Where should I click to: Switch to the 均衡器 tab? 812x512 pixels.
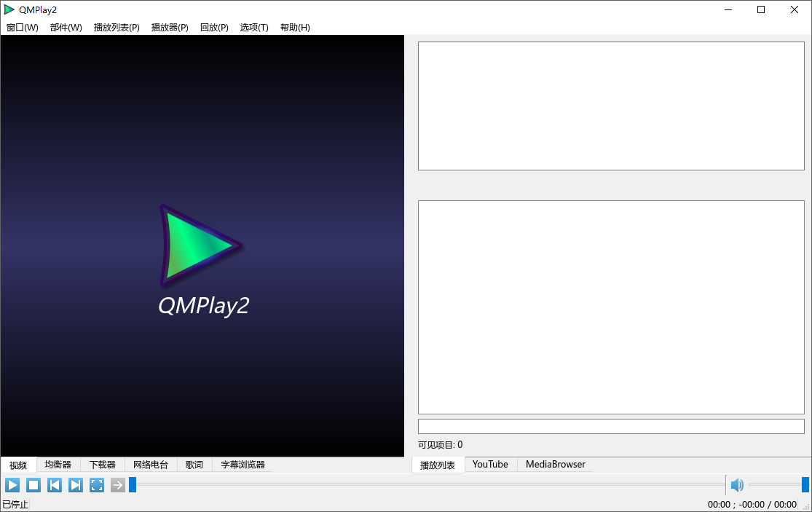[x=58, y=465]
